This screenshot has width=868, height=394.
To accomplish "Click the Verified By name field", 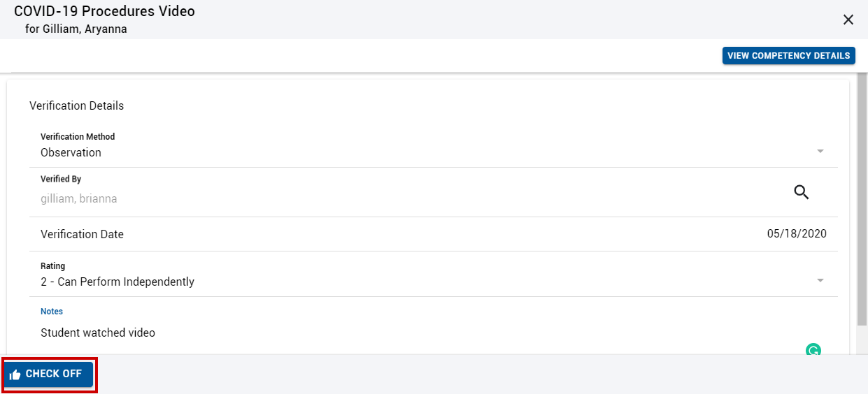I will tap(413, 198).
